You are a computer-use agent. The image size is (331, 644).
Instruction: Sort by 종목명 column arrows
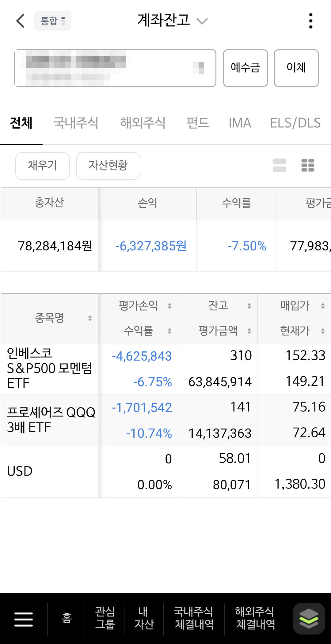click(90, 318)
